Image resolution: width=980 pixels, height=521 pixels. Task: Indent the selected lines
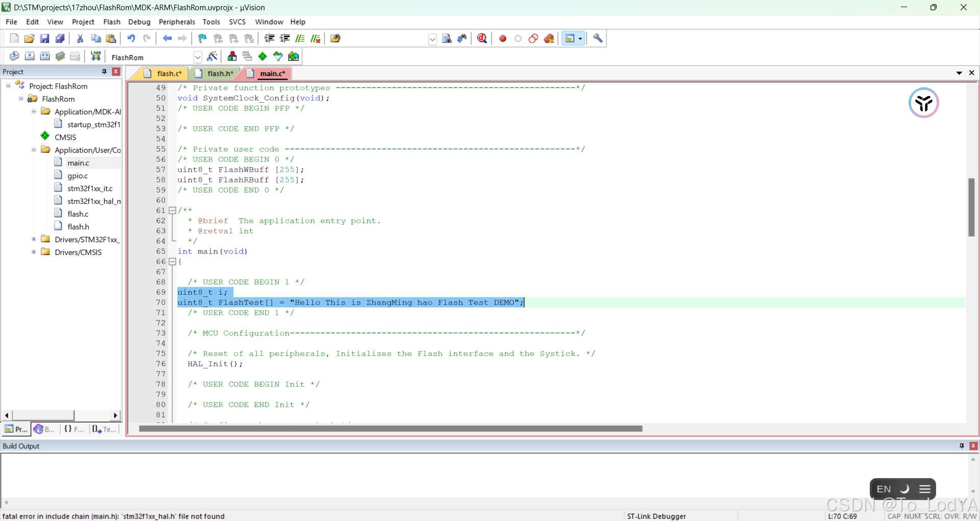(x=269, y=38)
